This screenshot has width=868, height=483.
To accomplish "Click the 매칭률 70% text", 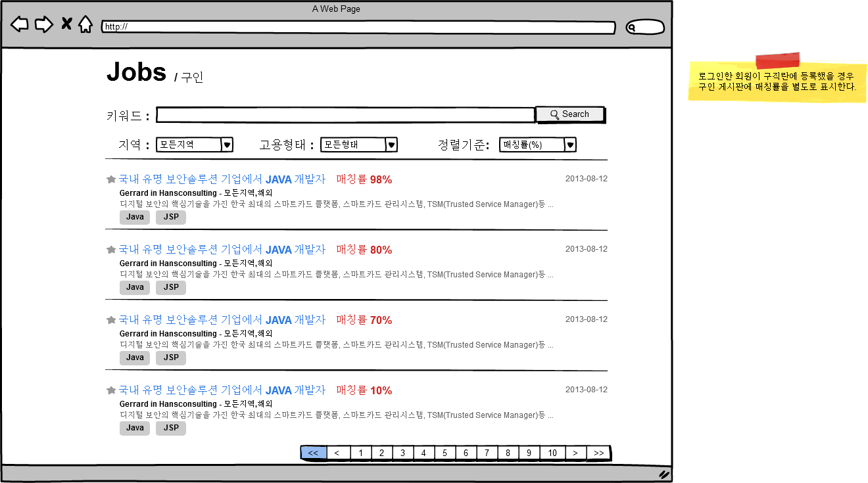I will [364, 320].
